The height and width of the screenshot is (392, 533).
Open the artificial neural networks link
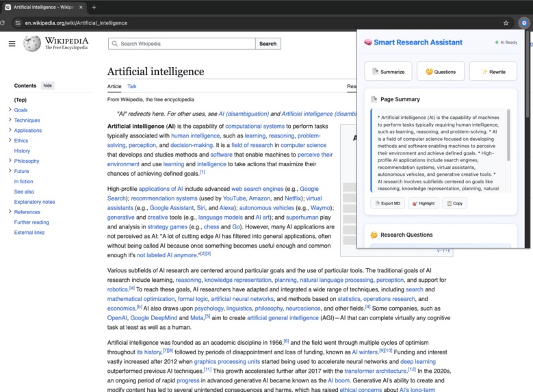(x=242, y=299)
